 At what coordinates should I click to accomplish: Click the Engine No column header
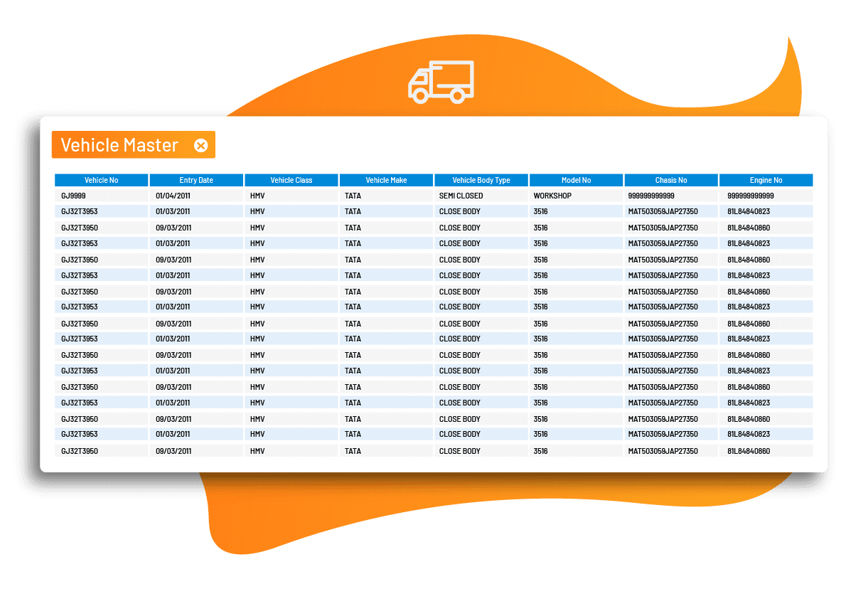[766, 180]
